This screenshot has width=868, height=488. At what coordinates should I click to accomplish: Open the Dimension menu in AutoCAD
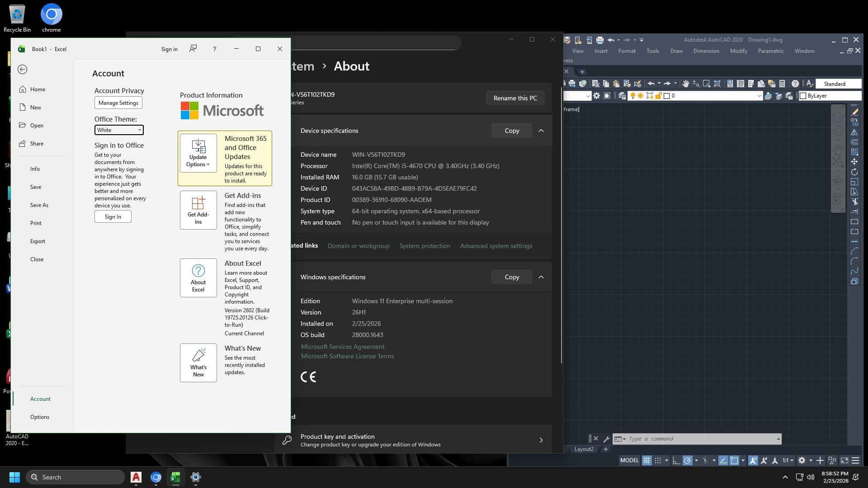tap(706, 51)
